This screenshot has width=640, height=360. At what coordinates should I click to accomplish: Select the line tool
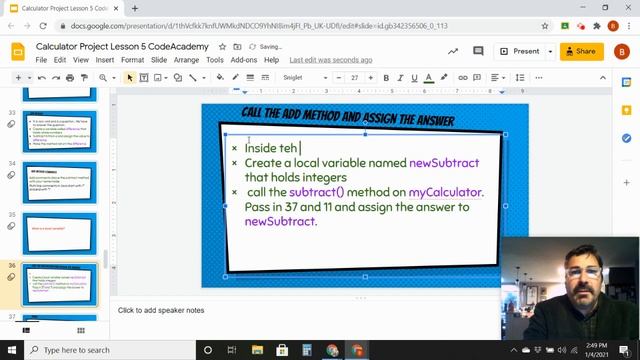click(x=193, y=78)
